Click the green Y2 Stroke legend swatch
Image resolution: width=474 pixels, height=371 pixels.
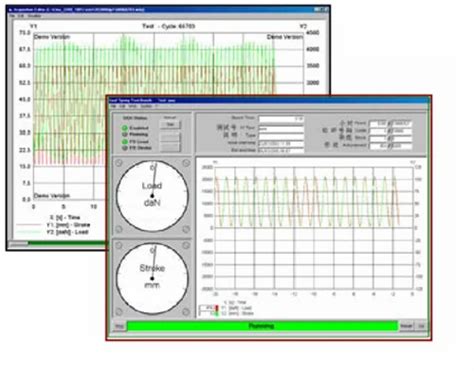point(216,313)
